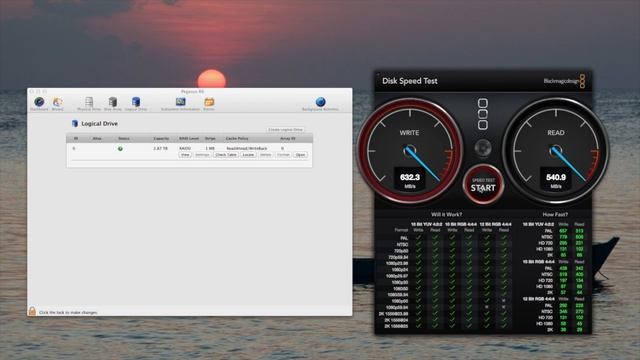Click the Locate button for logical drive 0
Viewport: 640px width, 360px height.
248,155
